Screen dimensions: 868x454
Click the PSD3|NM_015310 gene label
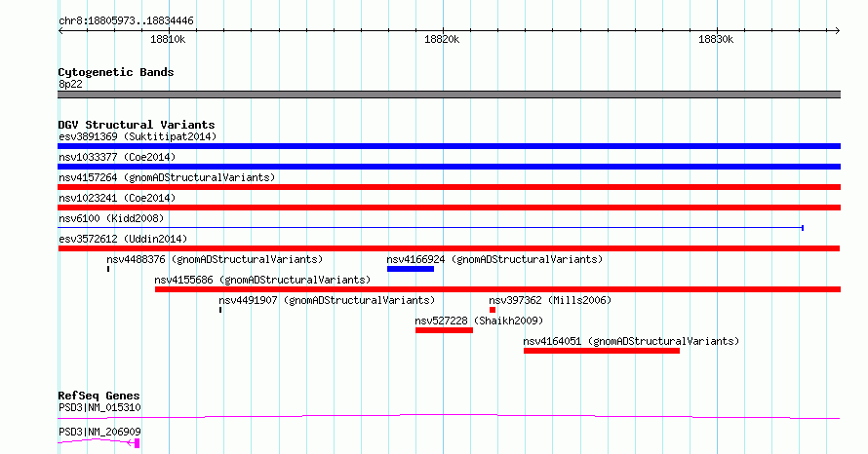99,407
